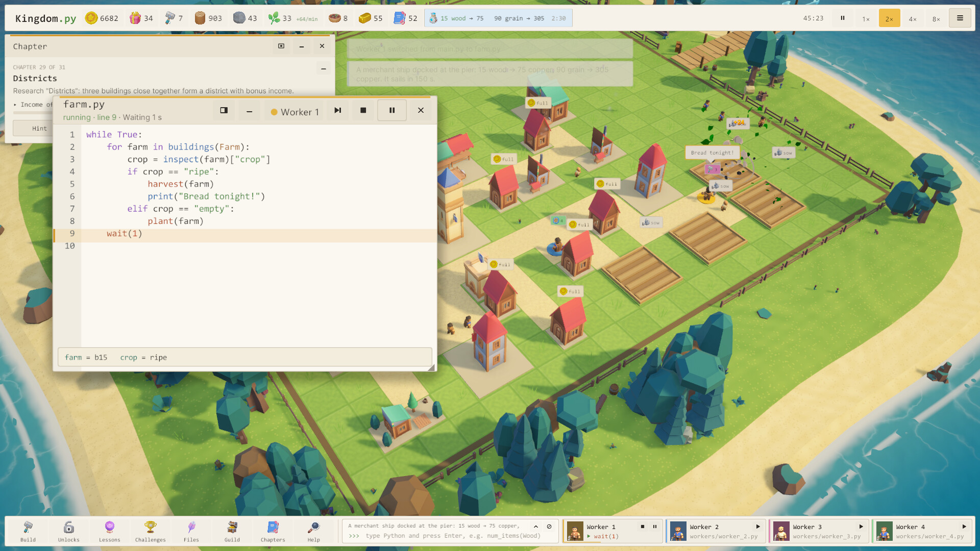Click the stone resource counter
The height and width of the screenshot is (551, 980).
coord(246,18)
